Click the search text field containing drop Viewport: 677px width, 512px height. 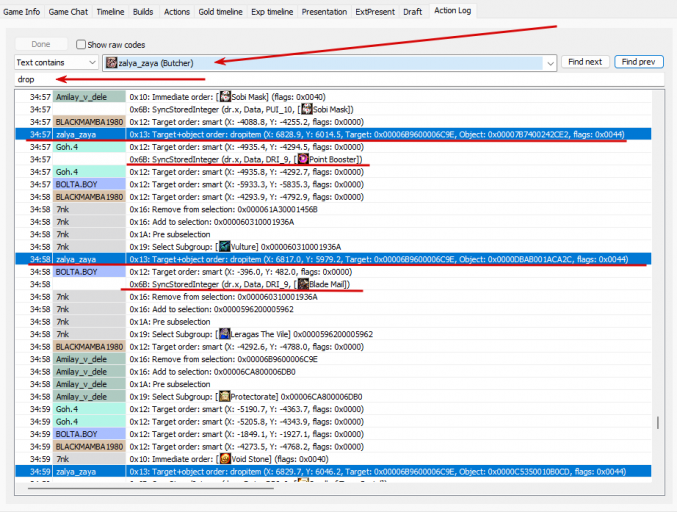coord(339,79)
